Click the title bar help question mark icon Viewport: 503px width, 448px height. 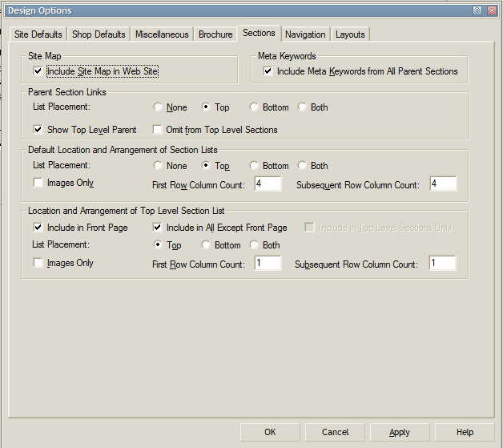pos(477,10)
